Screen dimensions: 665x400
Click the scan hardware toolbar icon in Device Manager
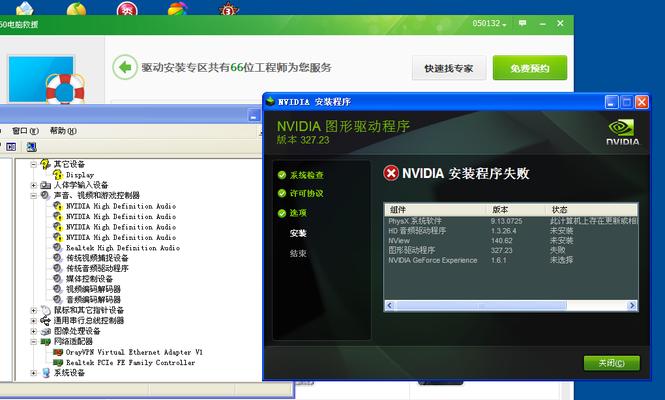pos(31,147)
